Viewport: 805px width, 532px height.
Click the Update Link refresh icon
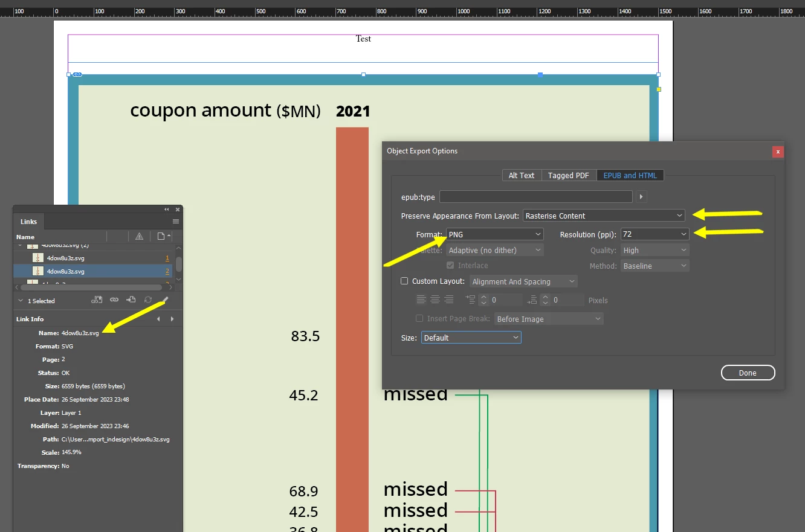(148, 300)
